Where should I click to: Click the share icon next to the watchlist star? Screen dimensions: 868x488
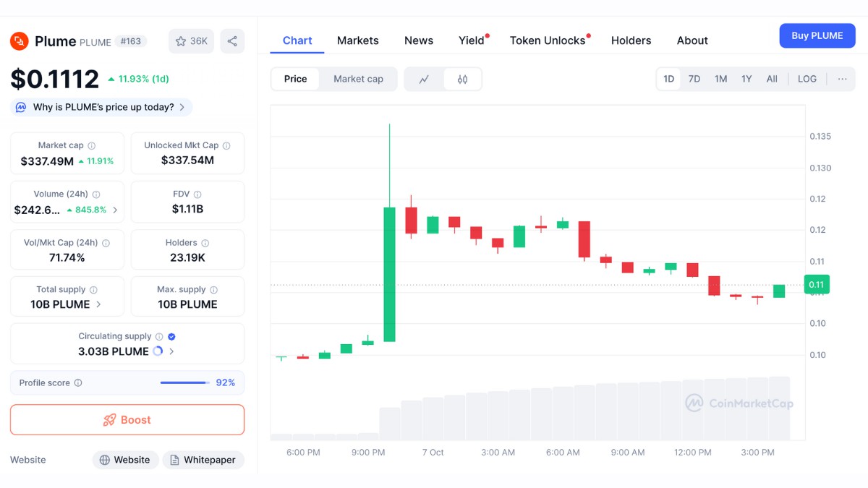232,41
